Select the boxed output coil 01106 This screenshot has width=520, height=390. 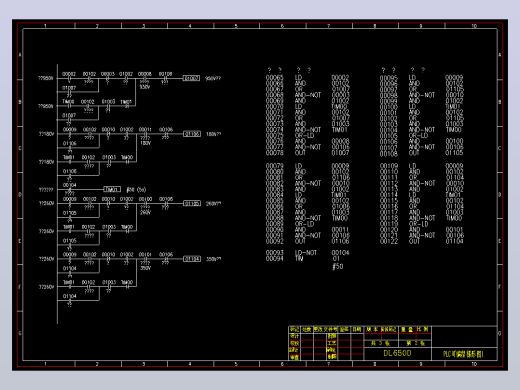tap(192, 134)
